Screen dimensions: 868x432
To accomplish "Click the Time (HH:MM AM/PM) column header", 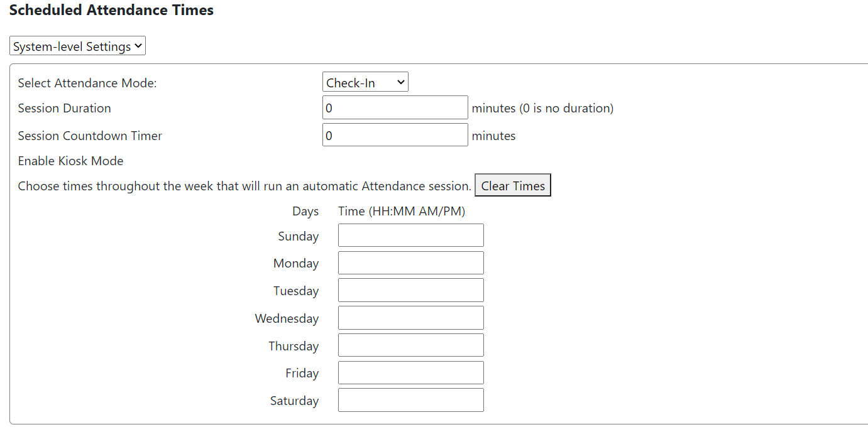I will [401, 211].
